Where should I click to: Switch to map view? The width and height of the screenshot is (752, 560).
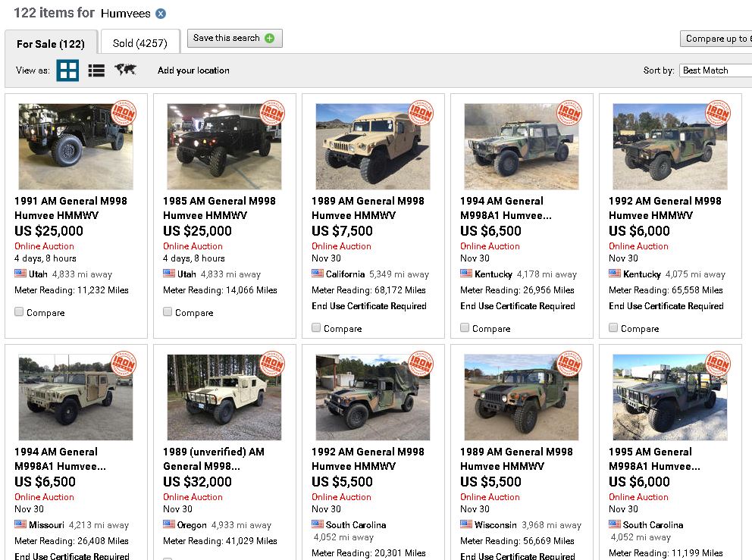coord(125,70)
